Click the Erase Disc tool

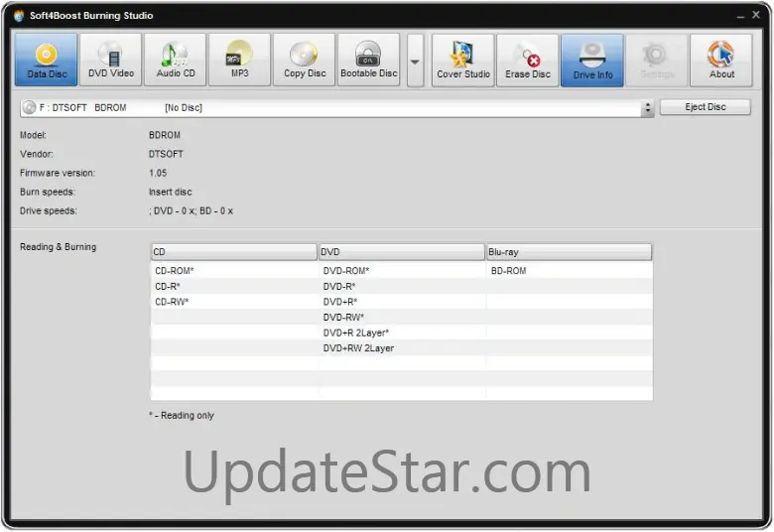[528, 61]
